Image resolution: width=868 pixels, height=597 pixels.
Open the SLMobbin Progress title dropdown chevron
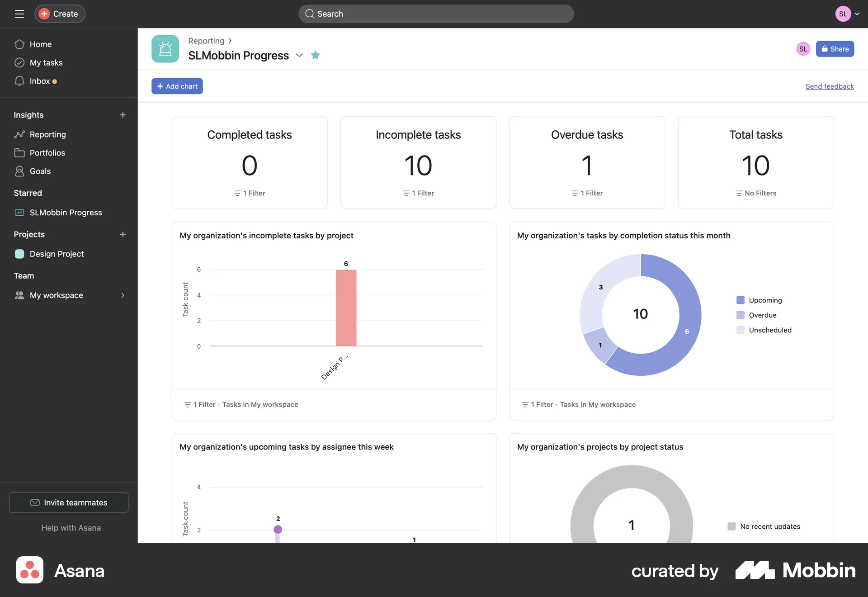[x=299, y=56]
